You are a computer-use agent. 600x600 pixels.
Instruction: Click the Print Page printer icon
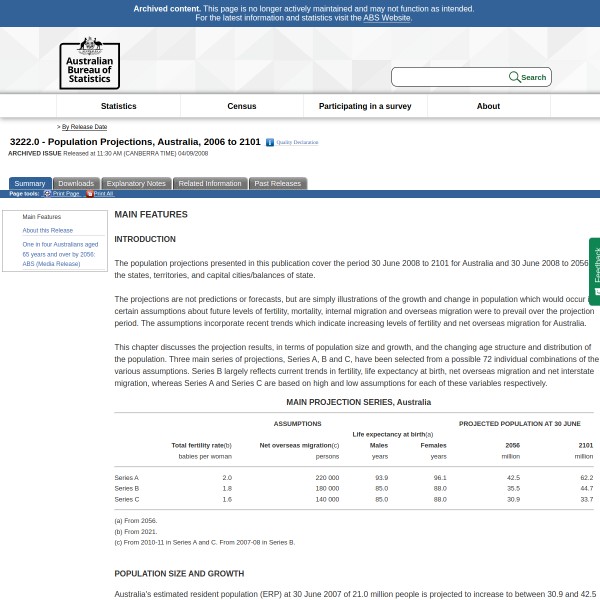47,194
